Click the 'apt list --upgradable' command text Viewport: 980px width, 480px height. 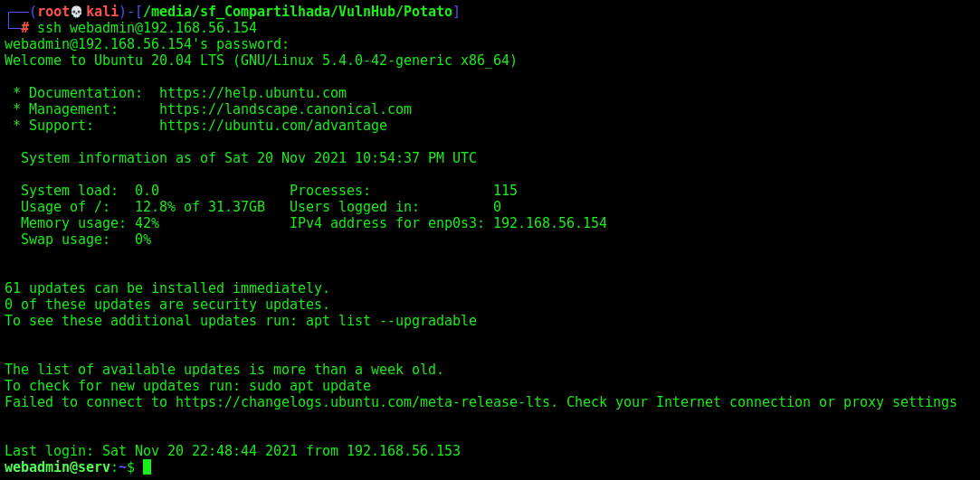pos(391,321)
